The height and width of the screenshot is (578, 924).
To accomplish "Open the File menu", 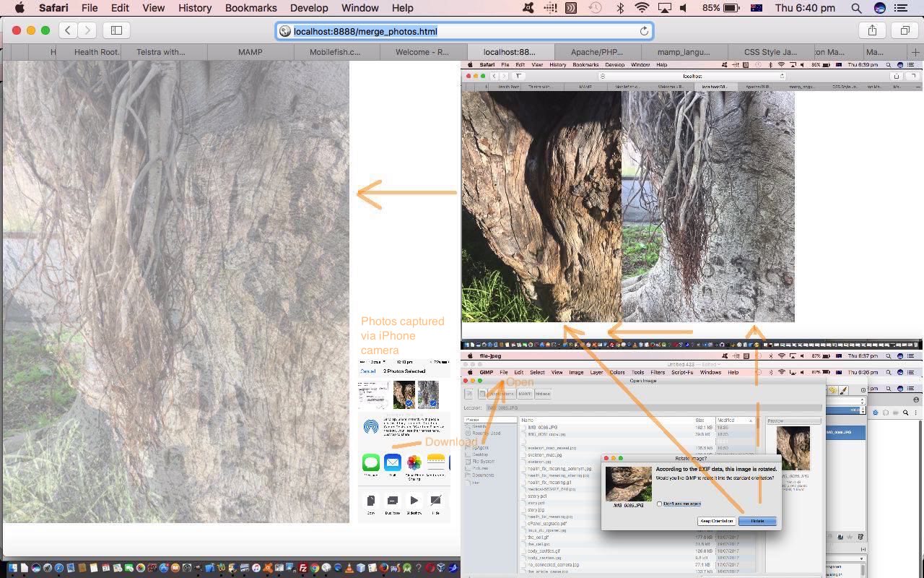I will [90, 8].
